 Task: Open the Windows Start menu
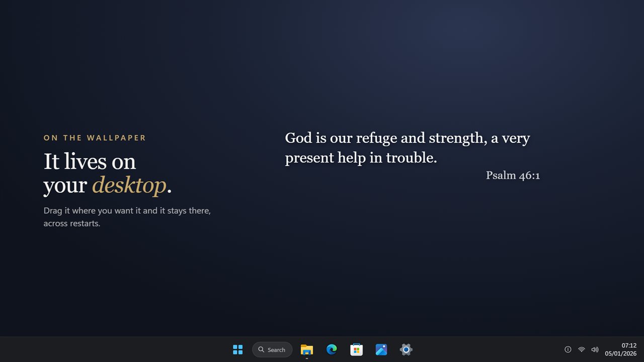(x=238, y=349)
